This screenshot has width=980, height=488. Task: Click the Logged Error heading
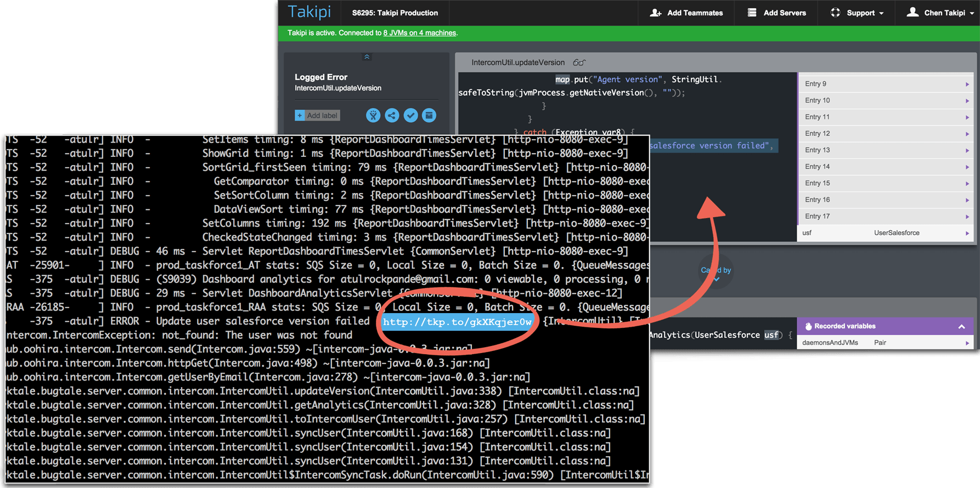pyautogui.click(x=321, y=77)
